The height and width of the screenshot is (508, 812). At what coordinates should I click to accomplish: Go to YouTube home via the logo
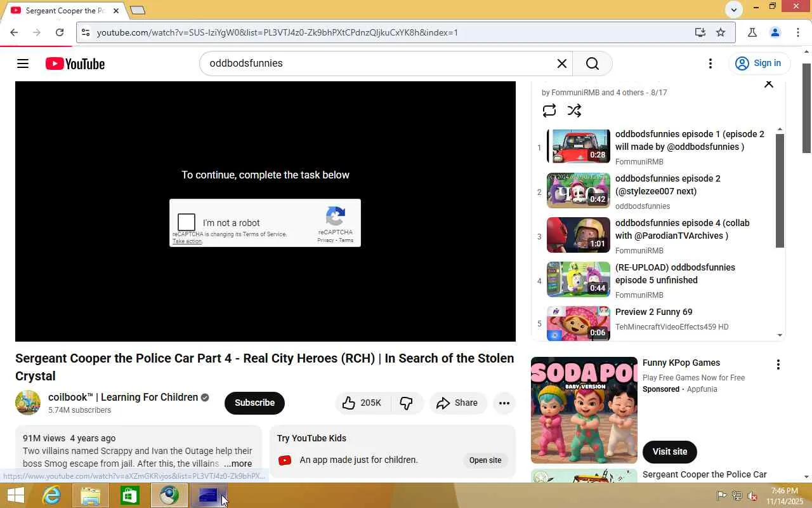pos(75,63)
